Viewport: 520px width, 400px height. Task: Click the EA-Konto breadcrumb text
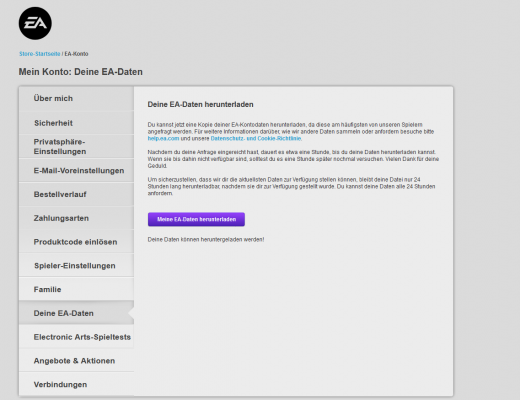76,54
